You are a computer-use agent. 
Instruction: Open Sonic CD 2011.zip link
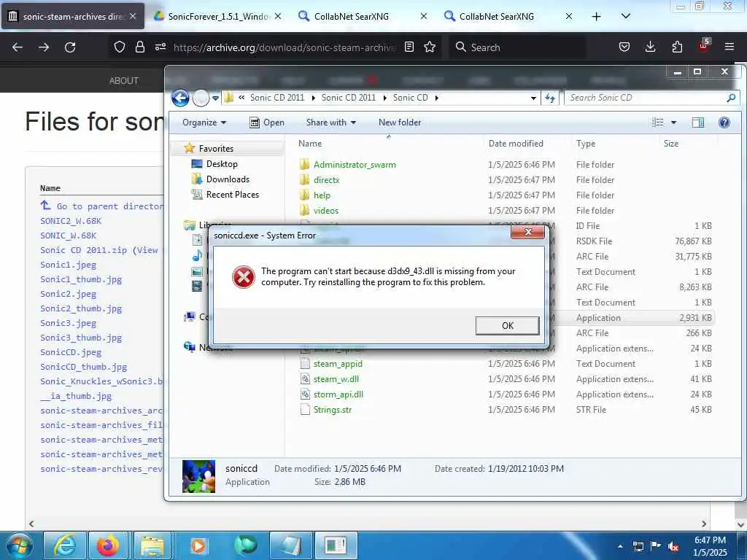[83, 250]
